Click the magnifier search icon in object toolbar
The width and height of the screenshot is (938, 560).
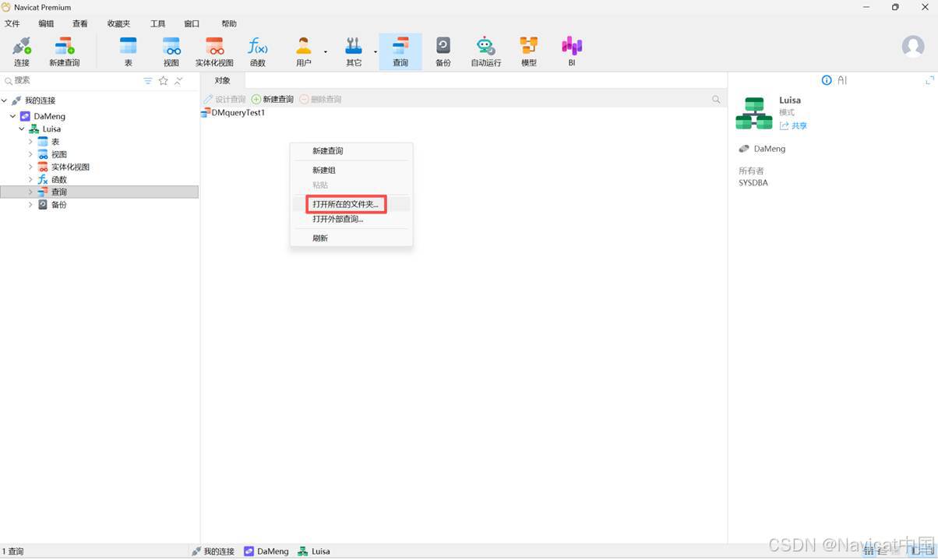tap(716, 99)
